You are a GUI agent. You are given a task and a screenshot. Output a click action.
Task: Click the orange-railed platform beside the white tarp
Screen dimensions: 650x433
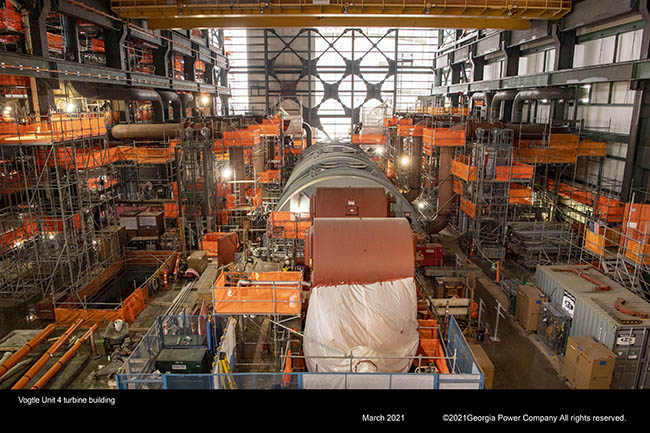pos(257,292)
